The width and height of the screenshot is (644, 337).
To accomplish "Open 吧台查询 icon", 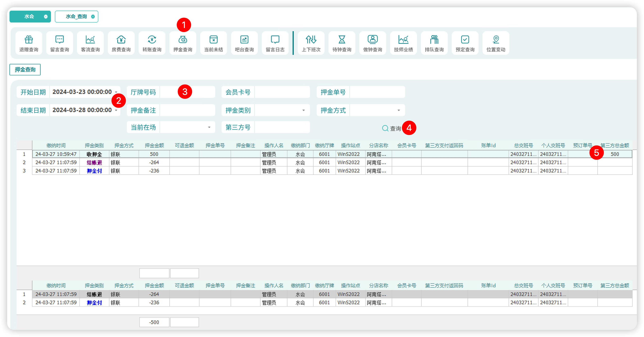I will (244, 39).
